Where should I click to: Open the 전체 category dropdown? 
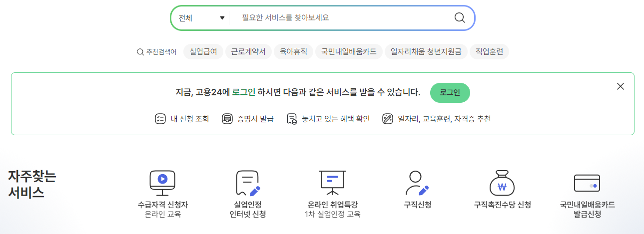(201, 18)
